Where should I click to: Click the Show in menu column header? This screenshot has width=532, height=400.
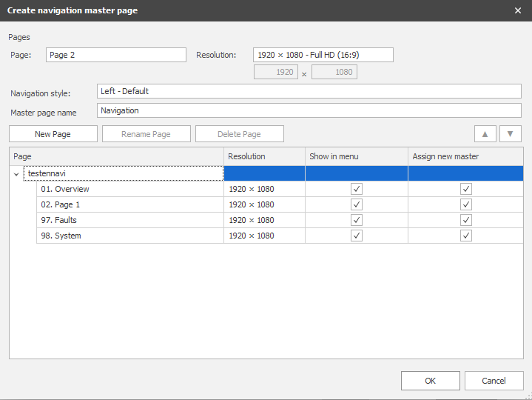point(356,156)
